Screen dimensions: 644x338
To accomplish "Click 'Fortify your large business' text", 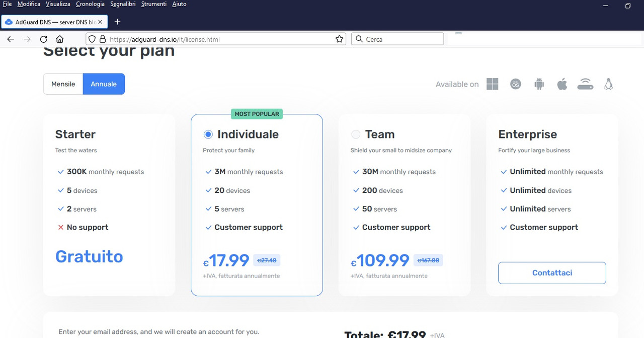I will pyautogui.click(x=534, y=150).
